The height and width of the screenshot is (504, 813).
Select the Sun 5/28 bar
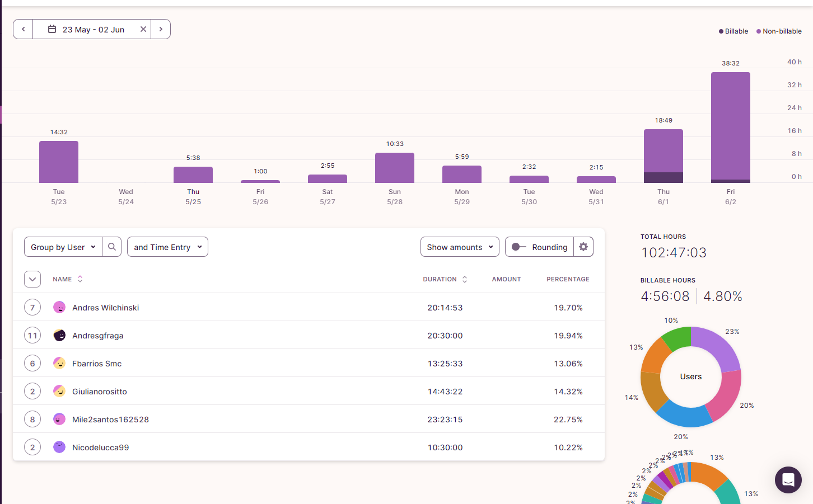point(395,168)
